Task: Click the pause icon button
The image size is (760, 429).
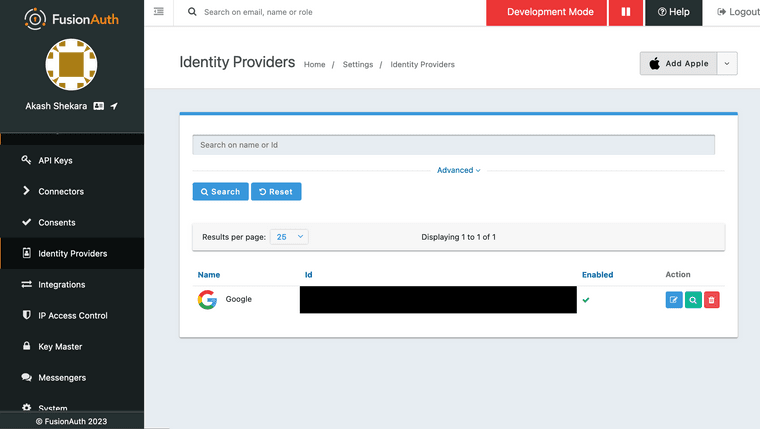Action: 626,12
